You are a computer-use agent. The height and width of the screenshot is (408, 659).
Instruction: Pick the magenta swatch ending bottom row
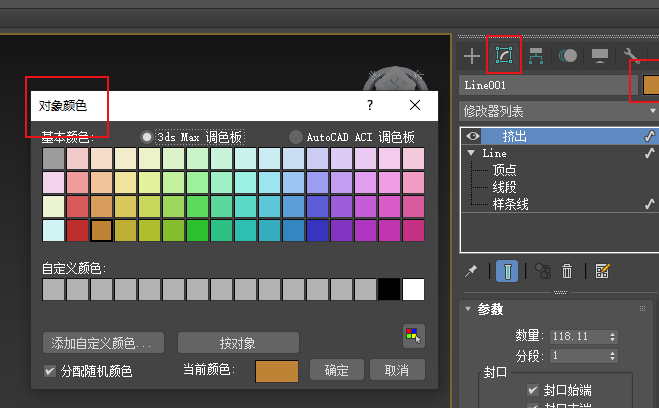coord(413,230)
